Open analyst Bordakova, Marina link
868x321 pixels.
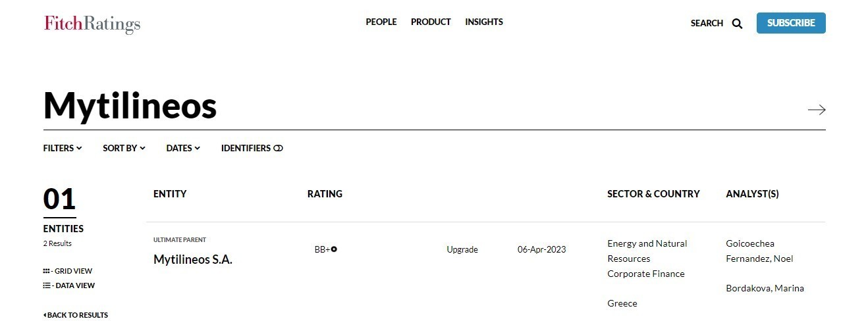coord(765,288)
